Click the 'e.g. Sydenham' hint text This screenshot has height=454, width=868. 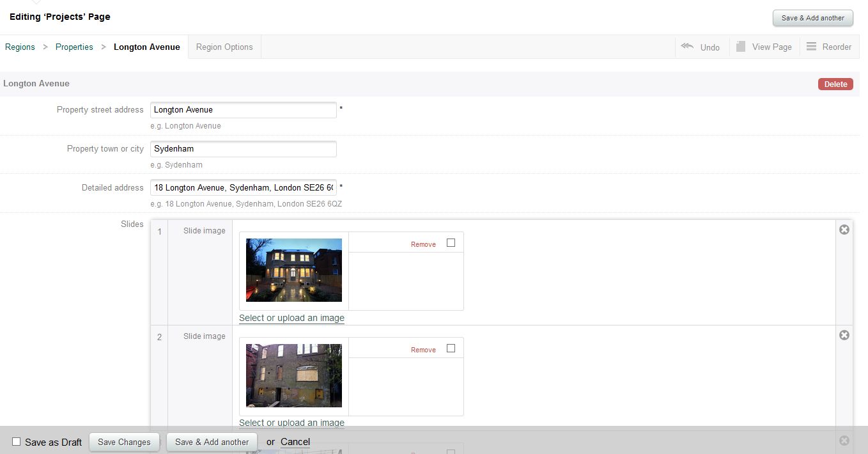tap(176, 165)
